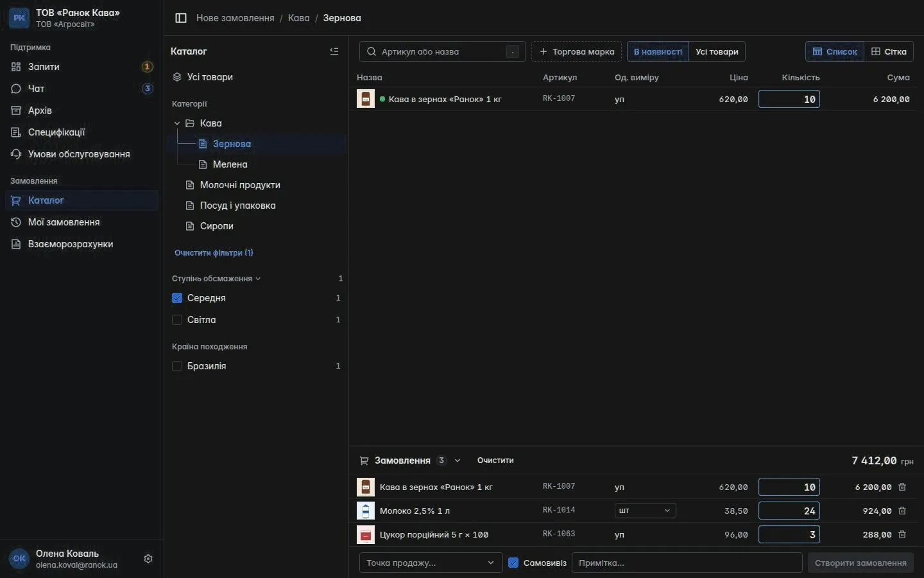Click the Примітка note field
The image size is (924, 578).
pyautogui.click(x=687, y=563)
